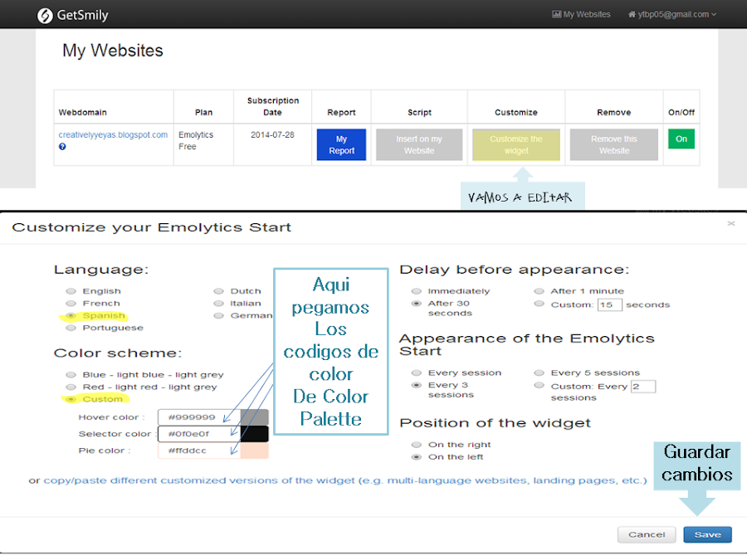
Task: Click the GetSmily logo icon
Action: [45, 16]
